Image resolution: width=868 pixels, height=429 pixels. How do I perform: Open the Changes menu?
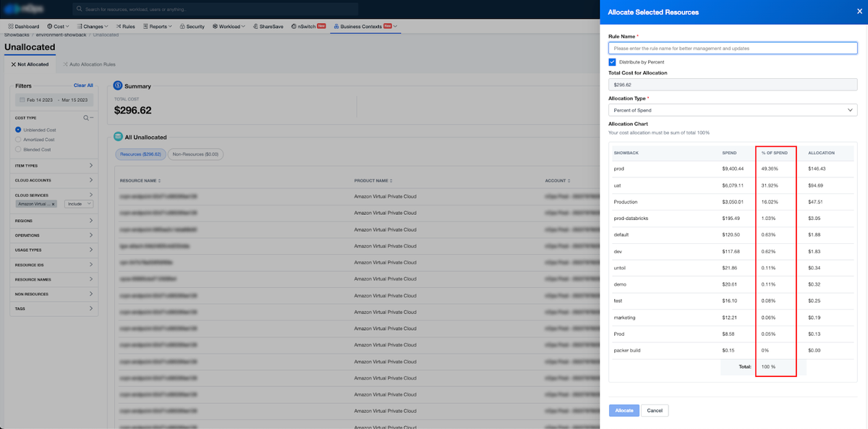coord(92,26)
